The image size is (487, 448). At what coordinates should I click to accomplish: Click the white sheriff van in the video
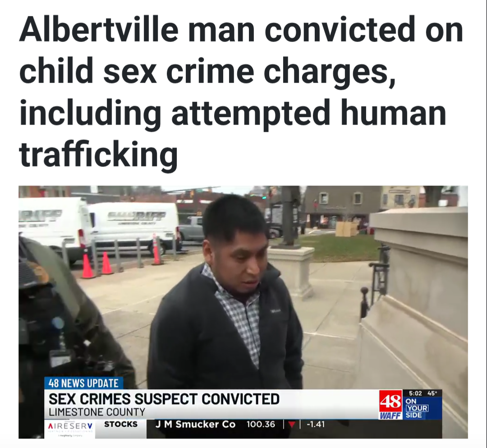(133, 227)
